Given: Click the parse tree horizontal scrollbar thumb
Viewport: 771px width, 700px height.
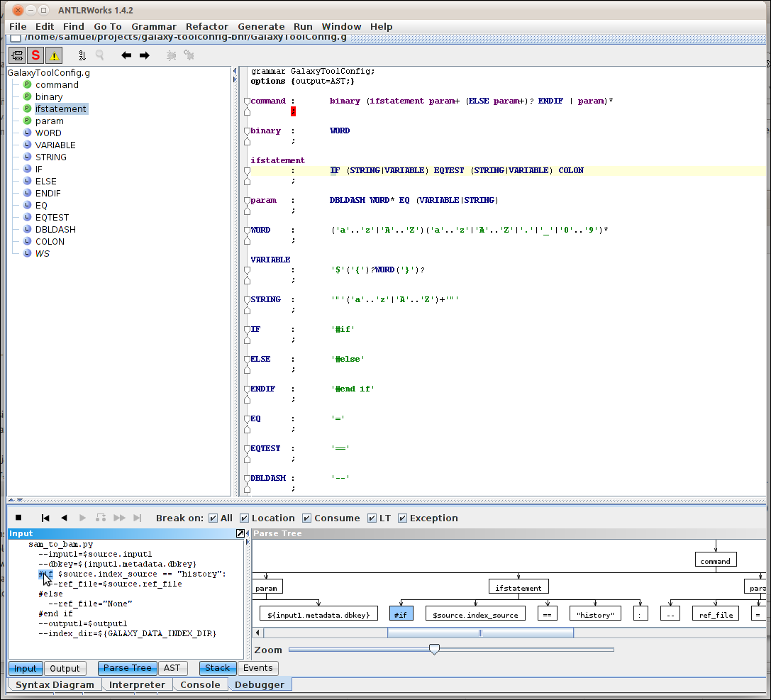Looking at the screenshot, I should [480, 633].
